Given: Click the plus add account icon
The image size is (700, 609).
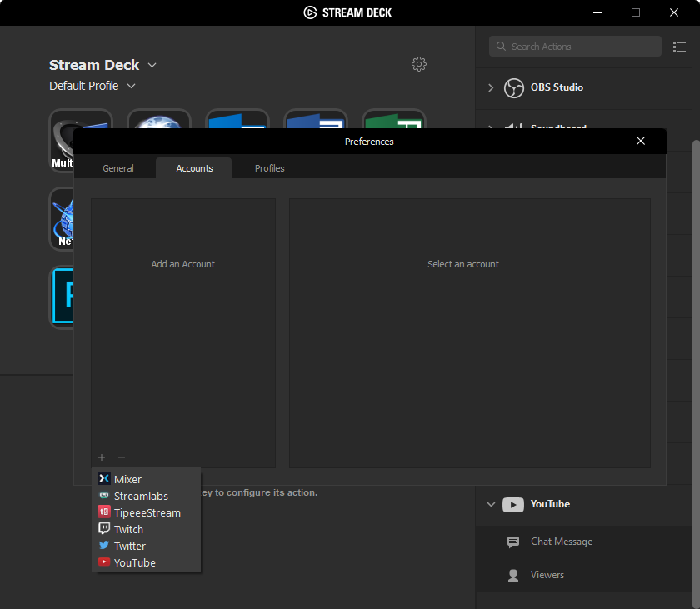Looking at the screenshot, I should pyautogui.click(x=102, y=457).
